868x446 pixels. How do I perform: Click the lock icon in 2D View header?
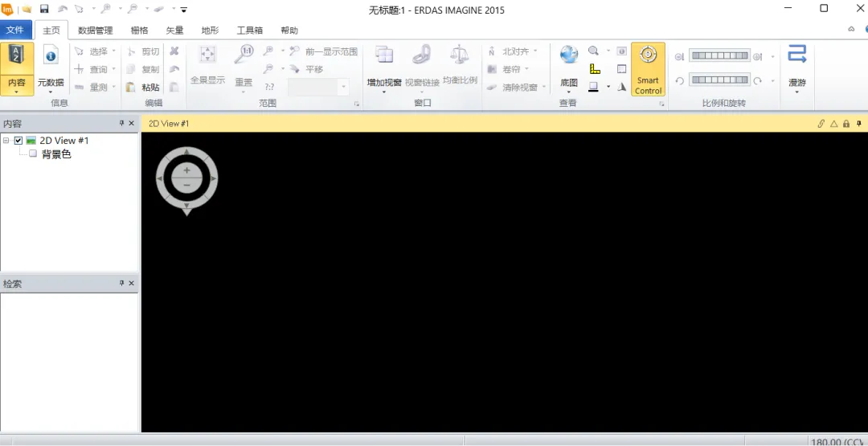tap(846, 124)
